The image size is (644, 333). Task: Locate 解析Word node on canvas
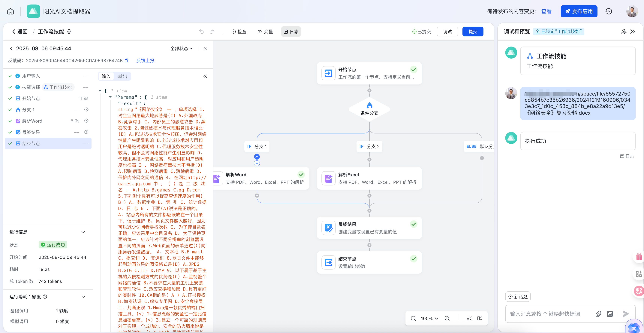(86, 121)
